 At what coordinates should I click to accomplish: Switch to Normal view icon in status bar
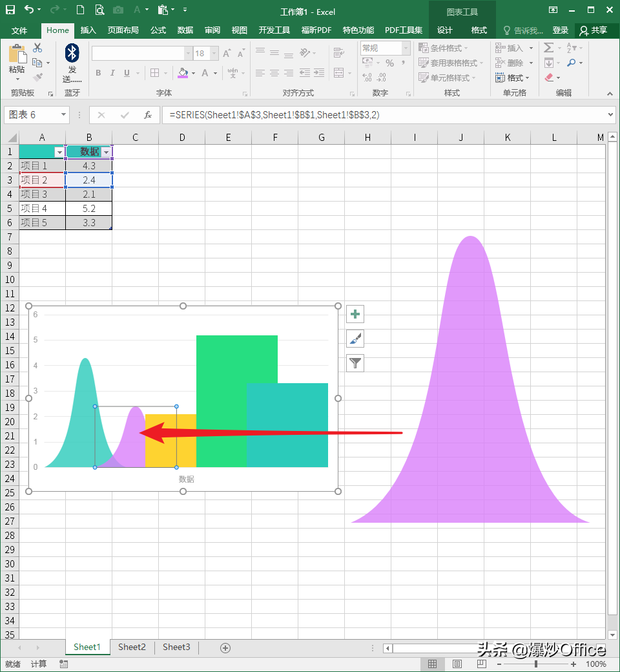click(x=432, y=664)
